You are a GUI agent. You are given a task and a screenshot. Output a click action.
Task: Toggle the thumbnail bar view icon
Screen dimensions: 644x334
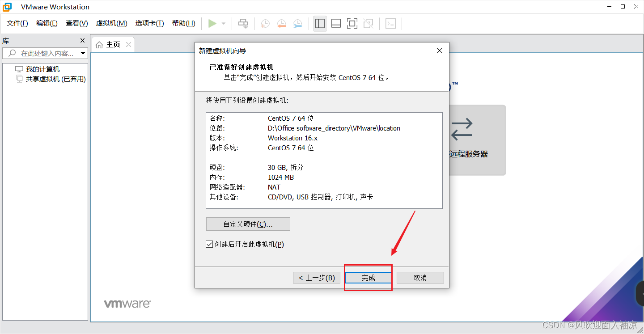point(336,23)
